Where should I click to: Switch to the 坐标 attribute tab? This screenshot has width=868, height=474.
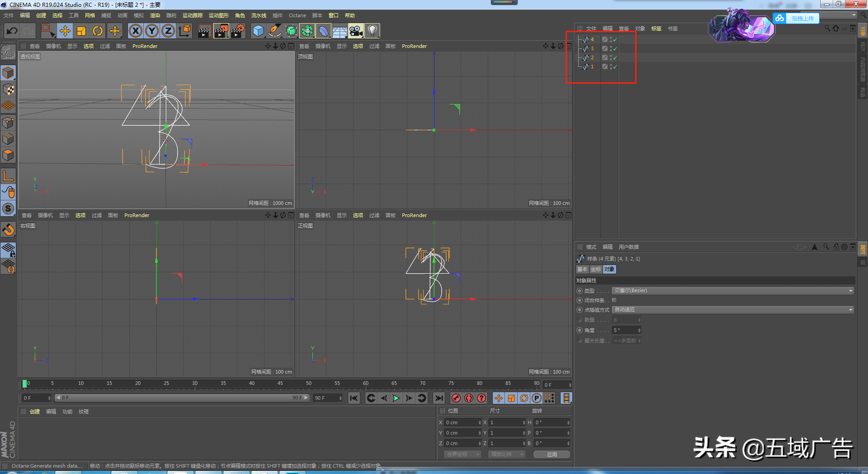pyautogui.click(x=596, y=269)
